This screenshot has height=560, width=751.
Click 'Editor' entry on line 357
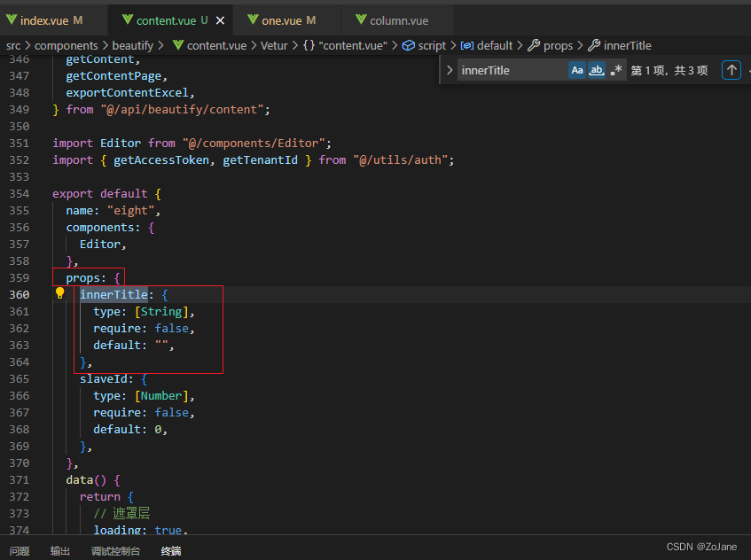tap(99, 244)
